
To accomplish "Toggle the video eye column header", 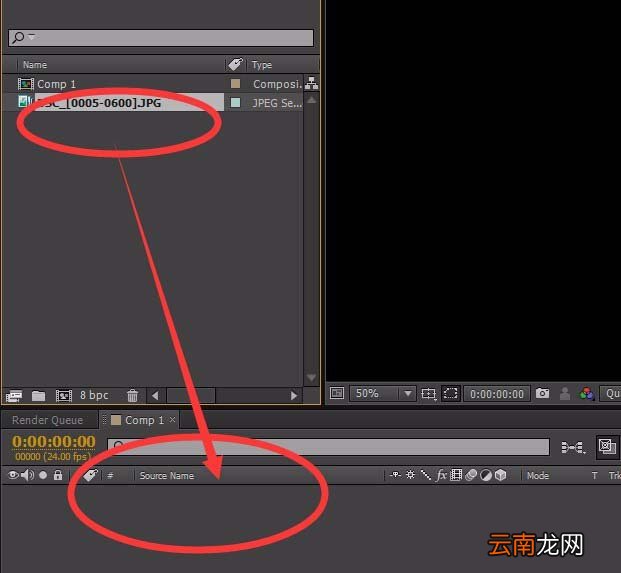I will 13,475.
